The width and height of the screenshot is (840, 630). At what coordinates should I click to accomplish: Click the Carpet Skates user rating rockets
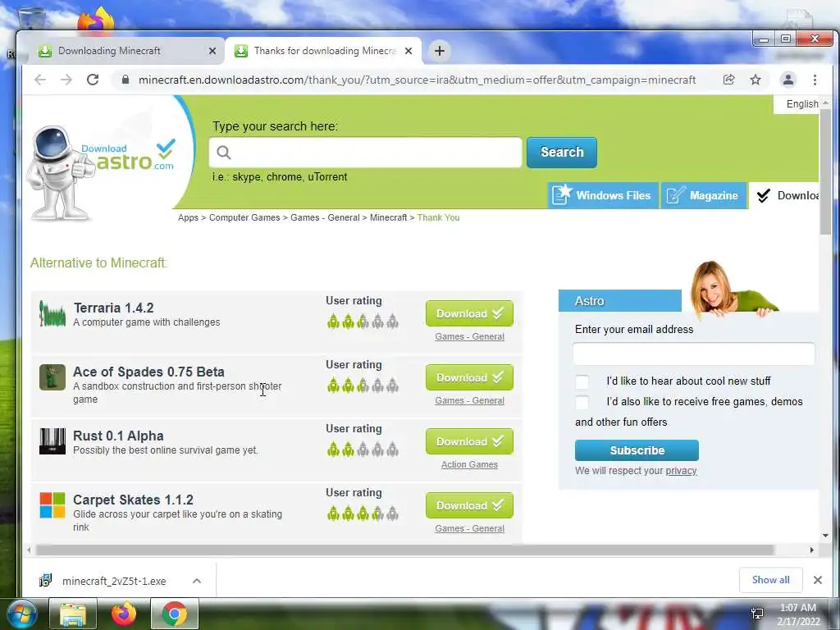point(363,514)
